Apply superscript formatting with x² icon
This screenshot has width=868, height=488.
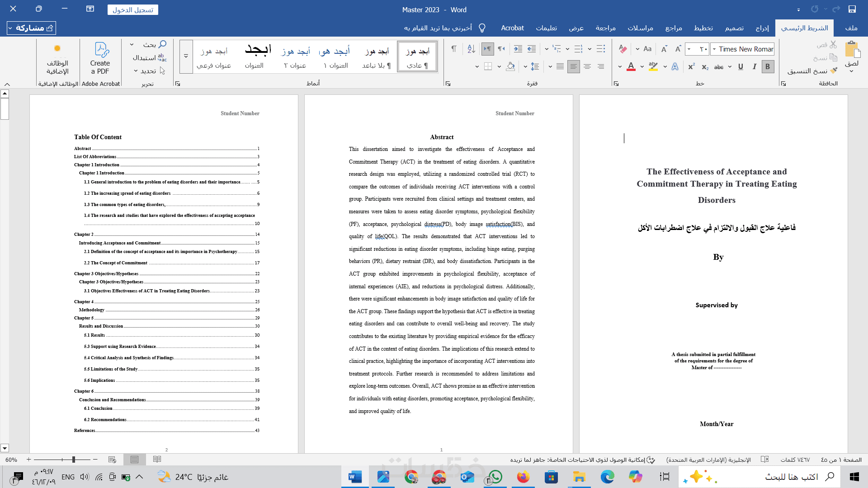[691, 67]
